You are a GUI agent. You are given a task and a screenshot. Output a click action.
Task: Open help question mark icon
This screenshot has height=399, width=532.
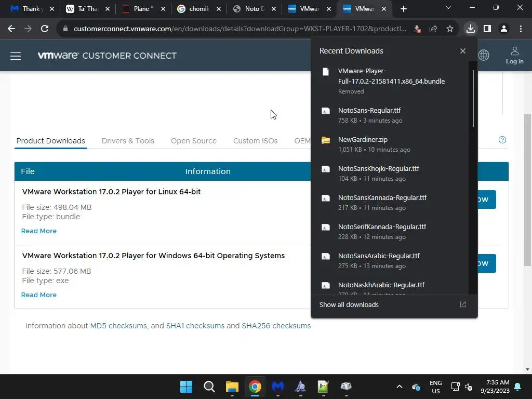point(502,140)
